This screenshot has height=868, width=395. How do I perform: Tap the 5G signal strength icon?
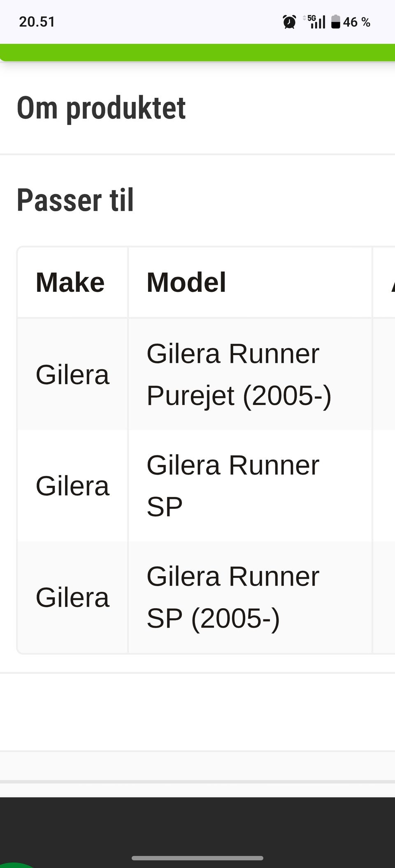point(315,21)
